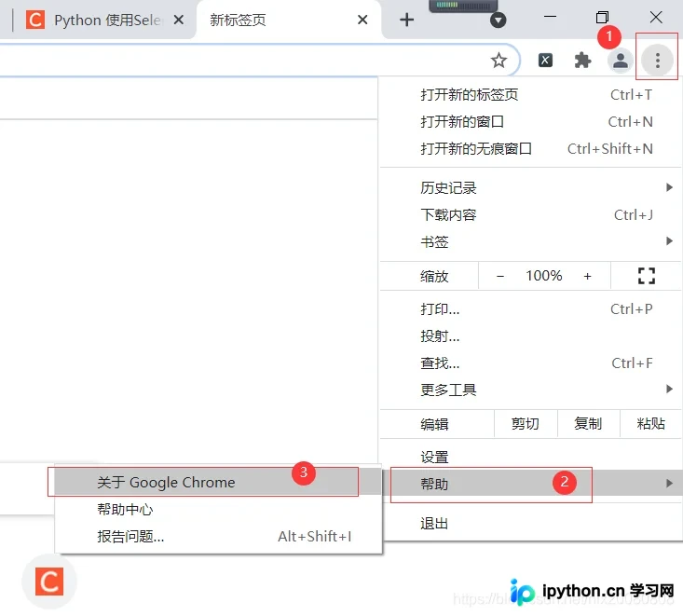Click the 100% zoom value
The image size is (683, 616).
point(543,275)
